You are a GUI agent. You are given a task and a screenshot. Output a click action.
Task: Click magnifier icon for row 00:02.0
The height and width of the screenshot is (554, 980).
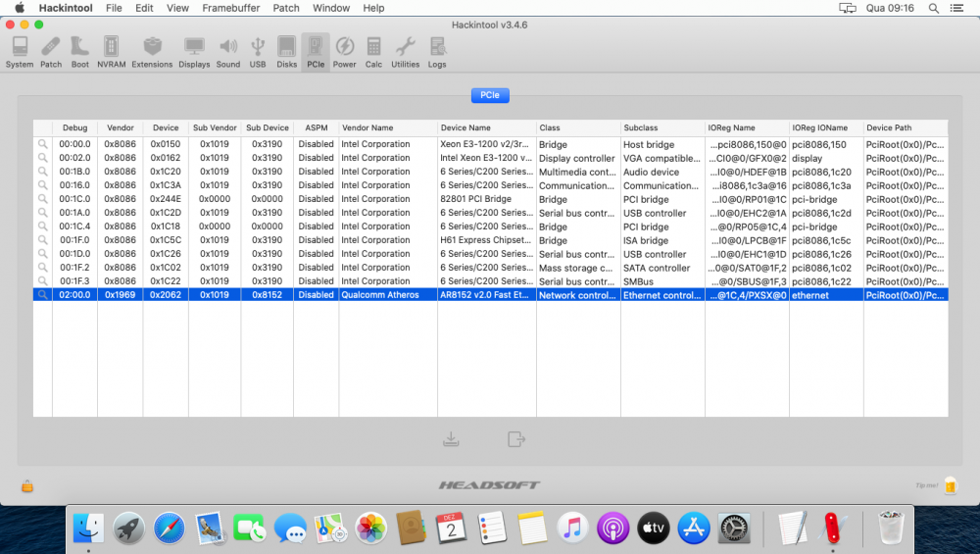pyautogui.click(x=42, y=158)
